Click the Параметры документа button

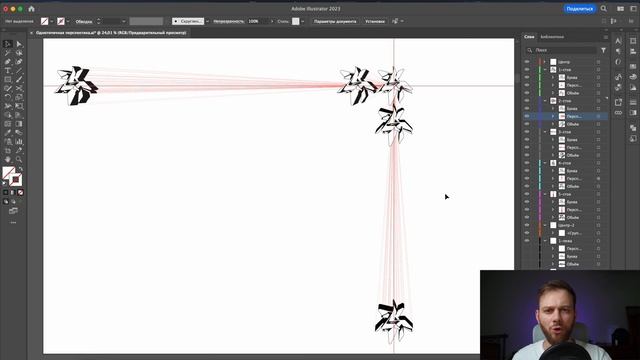click(x=335, y=21)
